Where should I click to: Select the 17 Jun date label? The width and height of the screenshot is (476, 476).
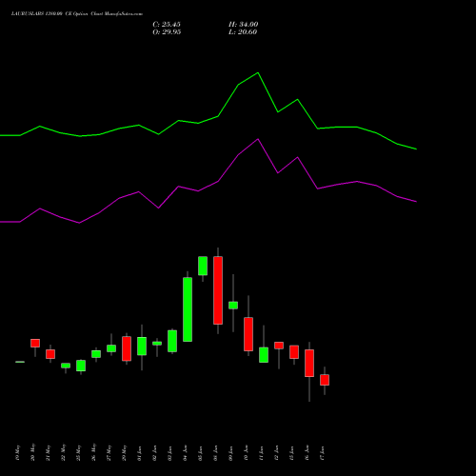(322, 453)
